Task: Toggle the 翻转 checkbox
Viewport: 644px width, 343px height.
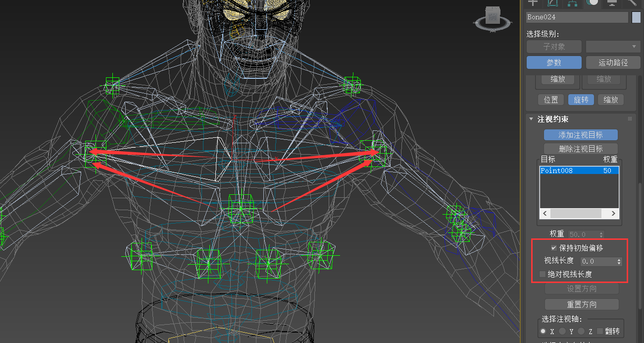Action: [x=600, y=331]
